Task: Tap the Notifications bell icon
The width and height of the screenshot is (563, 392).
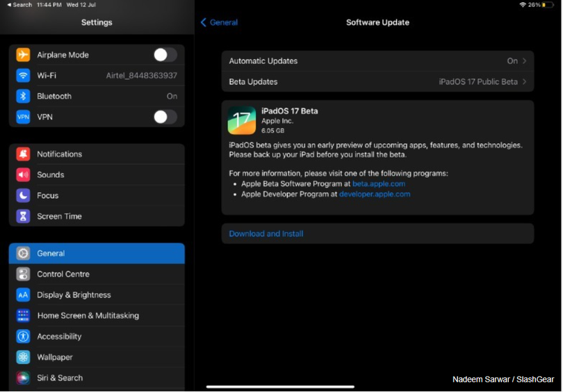Action: click(23, 154)
